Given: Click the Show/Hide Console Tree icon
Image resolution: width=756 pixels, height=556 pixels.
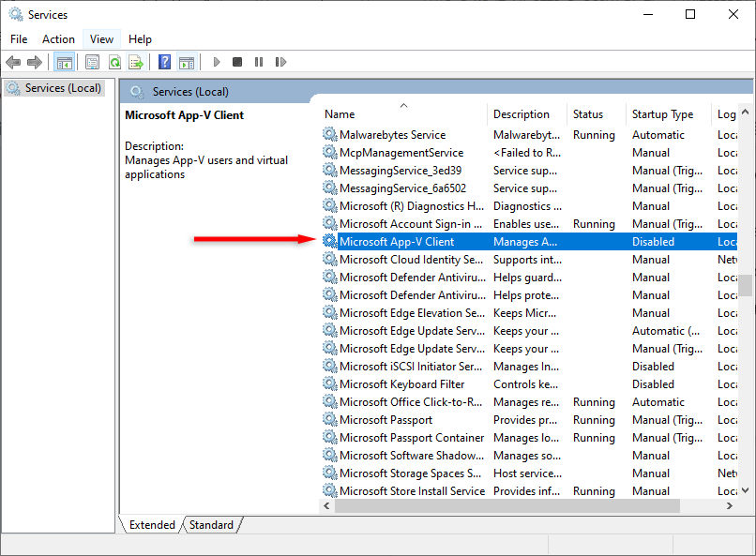Looking at the screenshot, I should click(65, 62).
